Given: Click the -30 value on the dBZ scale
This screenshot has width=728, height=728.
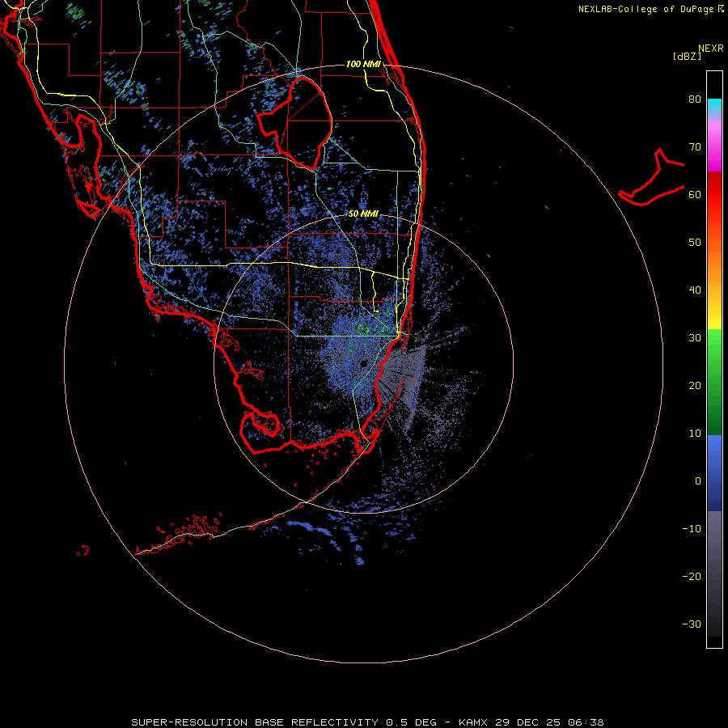Looking at the screenshot, I should (692, 624).
